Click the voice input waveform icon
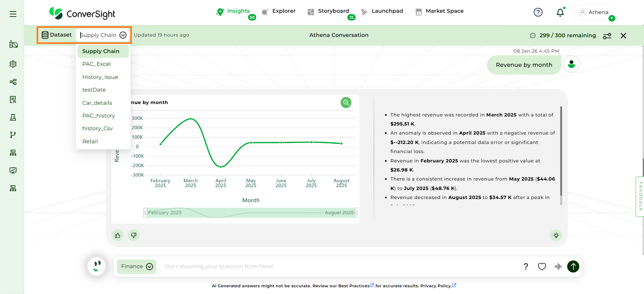Screen dimensions: 644x294 (x=558, y=266)
